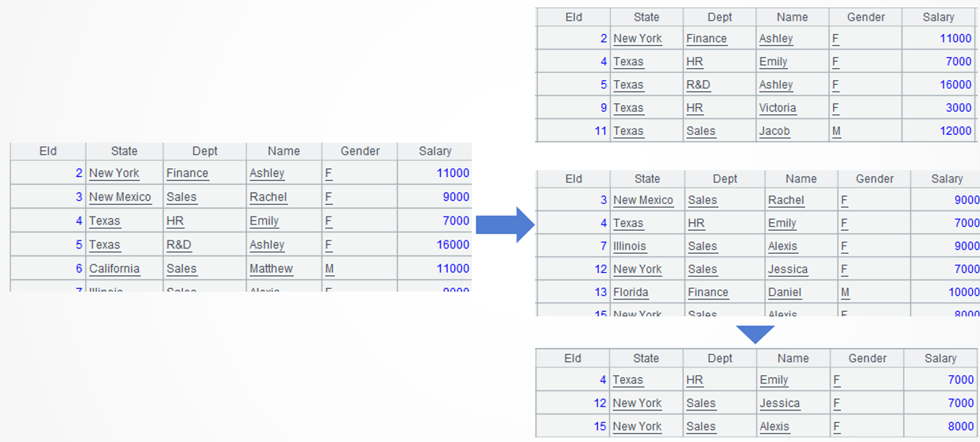
Task: Click the Florida state entry
Action: pos(631,292)
